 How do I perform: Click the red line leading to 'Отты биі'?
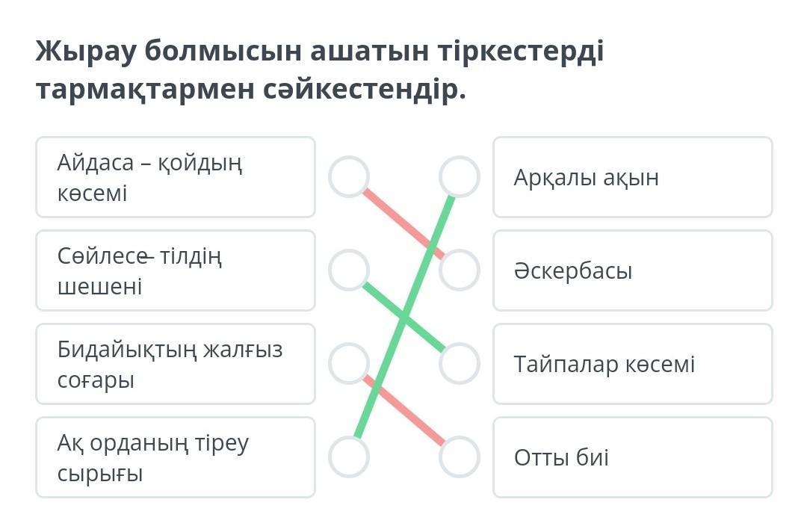[418, 422]
